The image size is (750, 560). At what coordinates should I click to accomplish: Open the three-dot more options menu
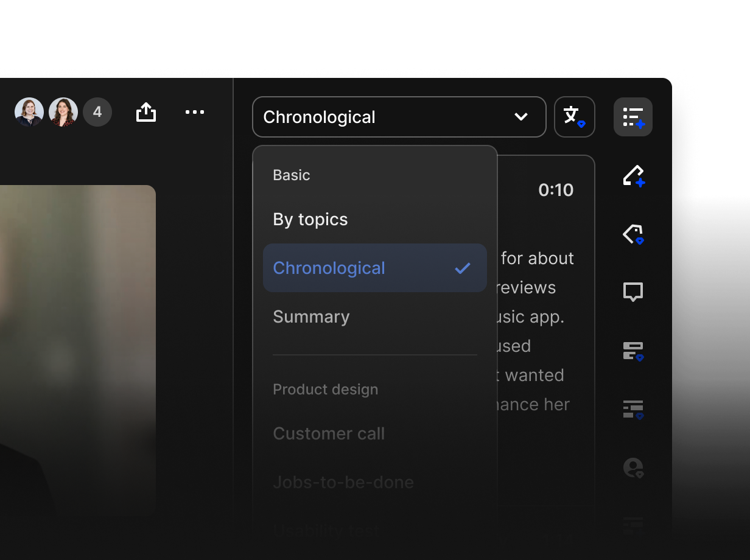195,112
